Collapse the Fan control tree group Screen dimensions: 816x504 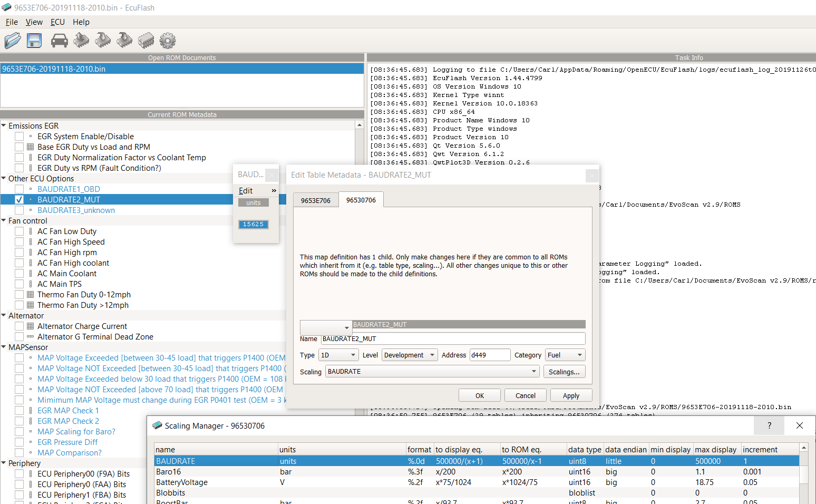[x=4, y=221]
